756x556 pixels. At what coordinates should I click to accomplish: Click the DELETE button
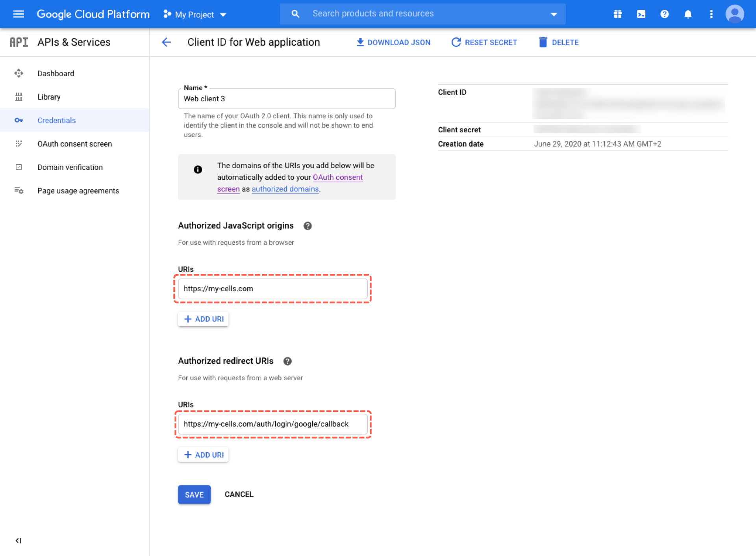[x=558, y=42]
